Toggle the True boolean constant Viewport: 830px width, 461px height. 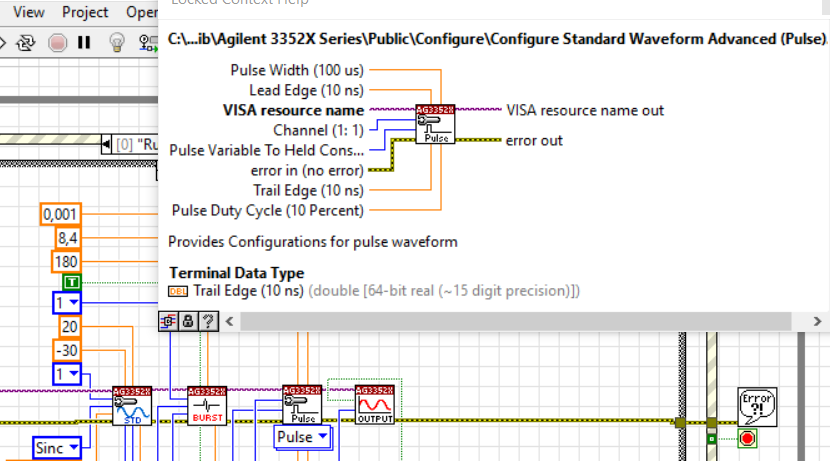click(x=71, y=282)
